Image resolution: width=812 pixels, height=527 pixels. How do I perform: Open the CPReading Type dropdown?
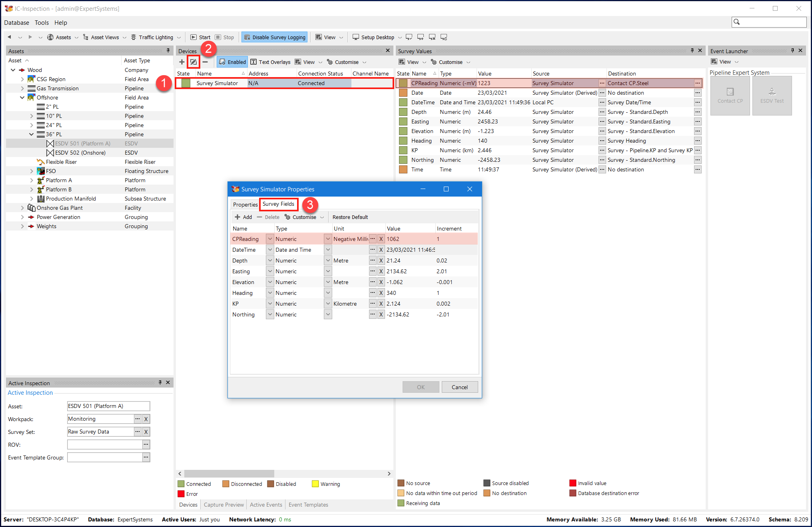click(328, 239)
